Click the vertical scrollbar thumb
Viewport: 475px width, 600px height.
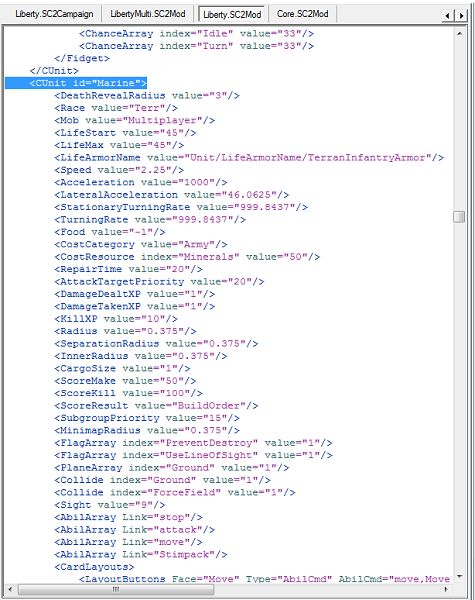[x=459, y=216]
